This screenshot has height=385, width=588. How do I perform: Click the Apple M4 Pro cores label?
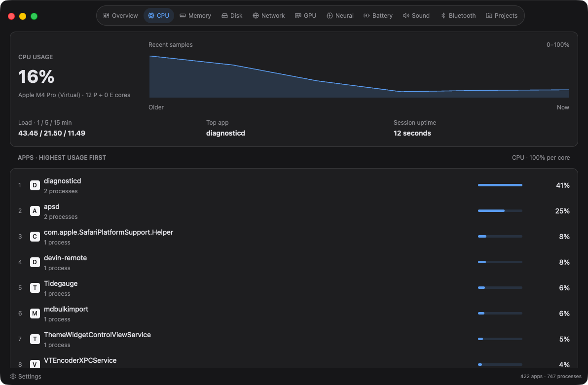pos(74,95)
